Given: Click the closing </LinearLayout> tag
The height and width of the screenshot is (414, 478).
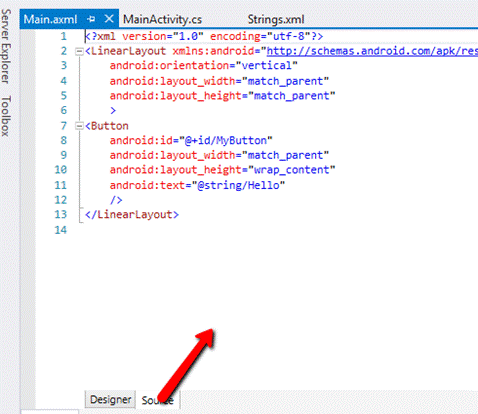Looking at the screenshot, I should (x=132, y=214).
